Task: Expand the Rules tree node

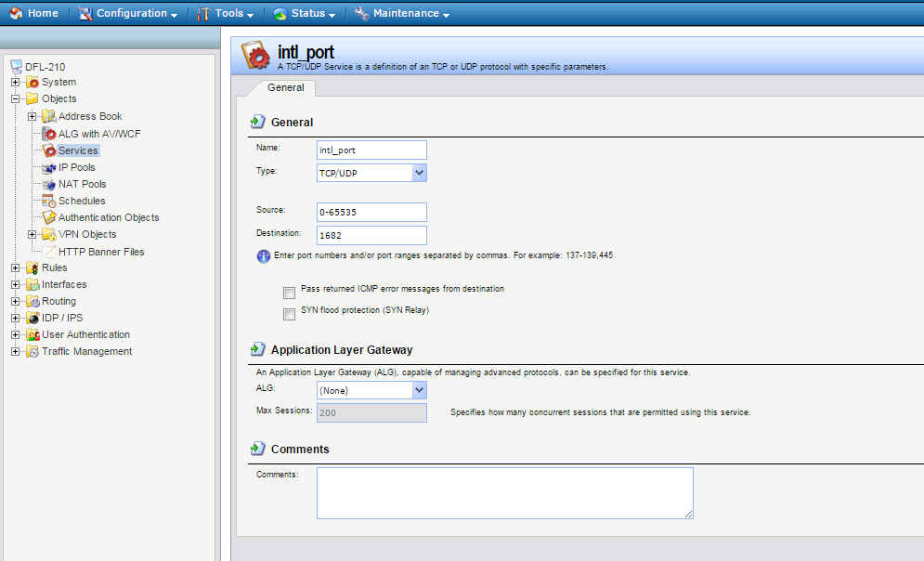Action: click(15, 268)
